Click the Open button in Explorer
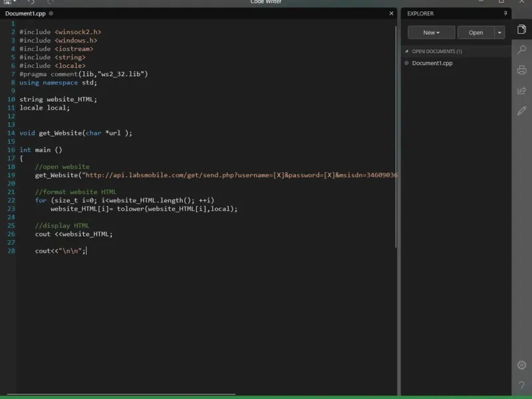The width and height of the screenshot is (532, 399). [x=475, y=33]
